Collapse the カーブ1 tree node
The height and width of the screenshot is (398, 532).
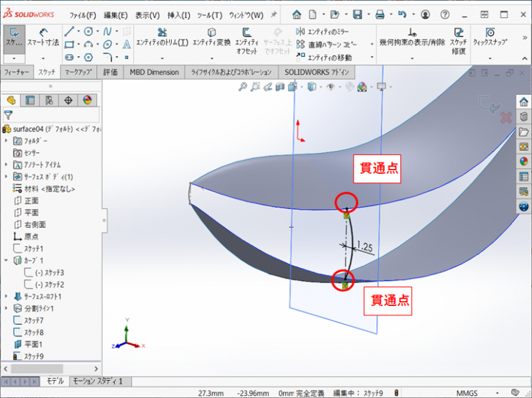pyautogui.click(x=6, y=260)
